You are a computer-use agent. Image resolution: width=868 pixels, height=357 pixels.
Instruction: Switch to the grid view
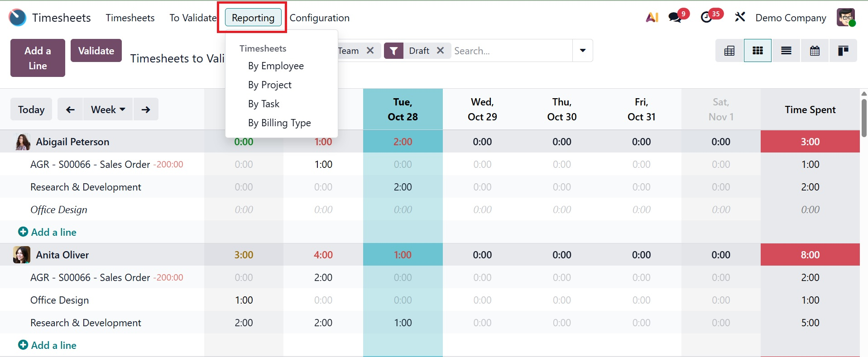pyautogui.click(x=758, y=51)
